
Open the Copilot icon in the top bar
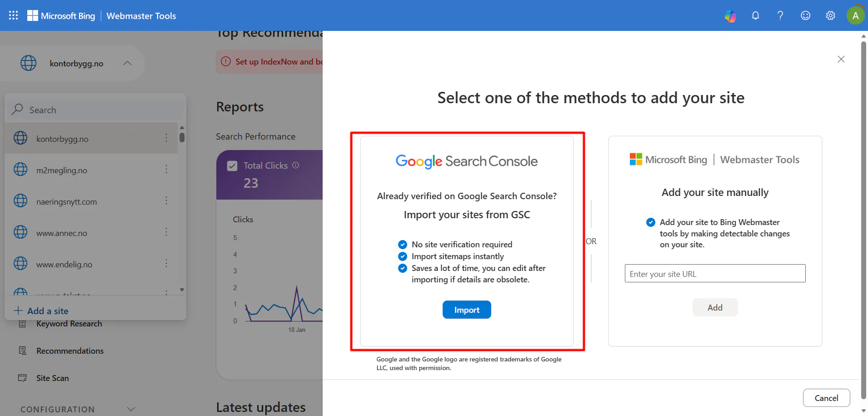pos(730,15)
